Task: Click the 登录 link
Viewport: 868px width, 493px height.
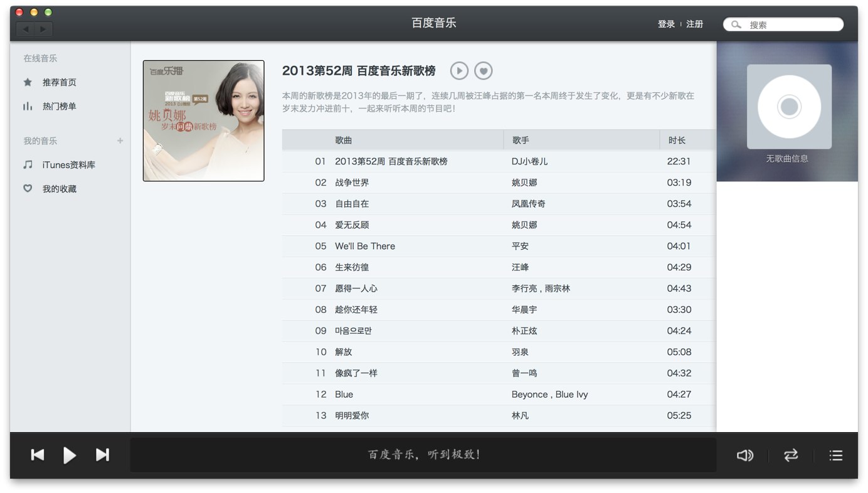Action: [x=666, y=24]
